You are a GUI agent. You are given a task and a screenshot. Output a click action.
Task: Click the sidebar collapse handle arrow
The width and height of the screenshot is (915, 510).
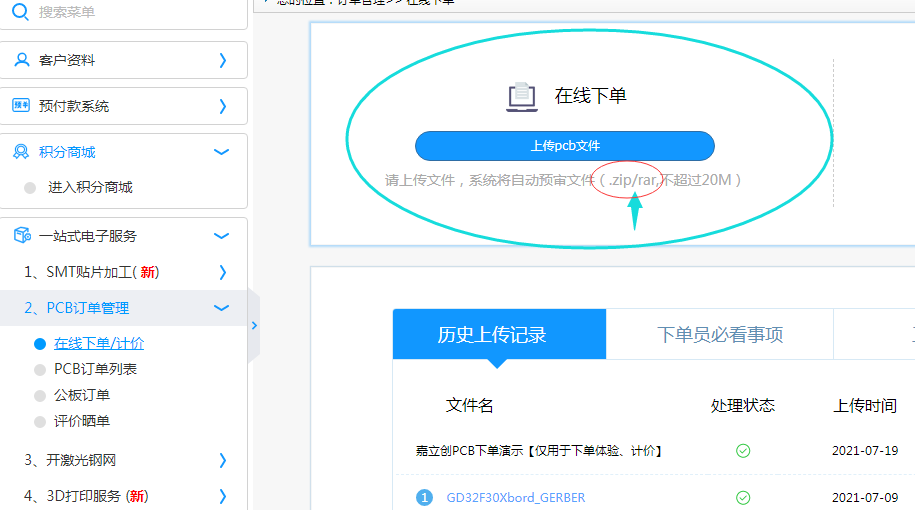(254, 325)
